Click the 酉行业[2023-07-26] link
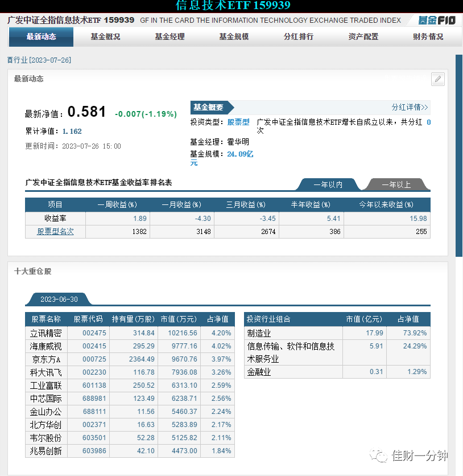463x476 pixels. (x=39, y=60)
